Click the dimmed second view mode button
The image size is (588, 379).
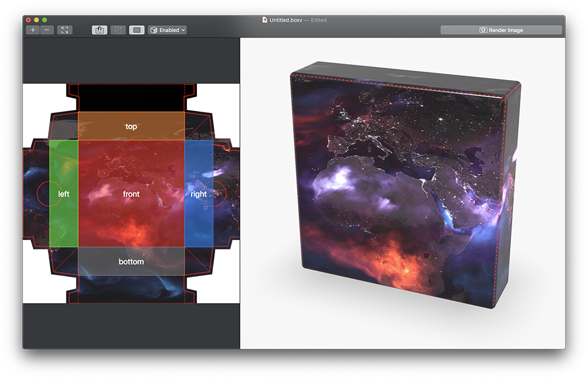[x=118, y=30]
